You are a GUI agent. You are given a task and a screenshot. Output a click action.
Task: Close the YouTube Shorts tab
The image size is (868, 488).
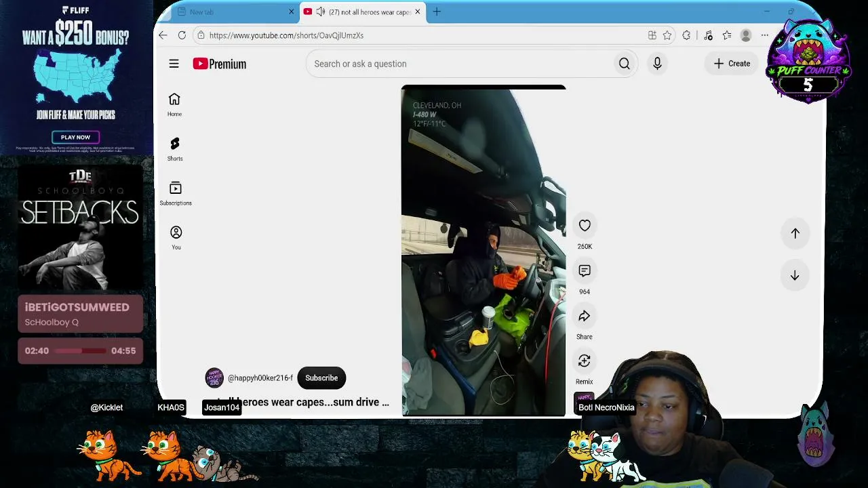point(418,12)
